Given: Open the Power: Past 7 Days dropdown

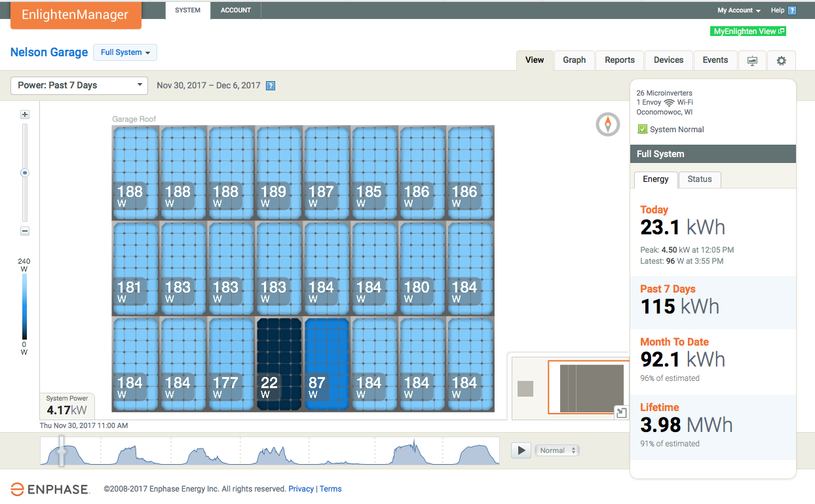Looking at the screenshot, I should [x=79, y=86].
